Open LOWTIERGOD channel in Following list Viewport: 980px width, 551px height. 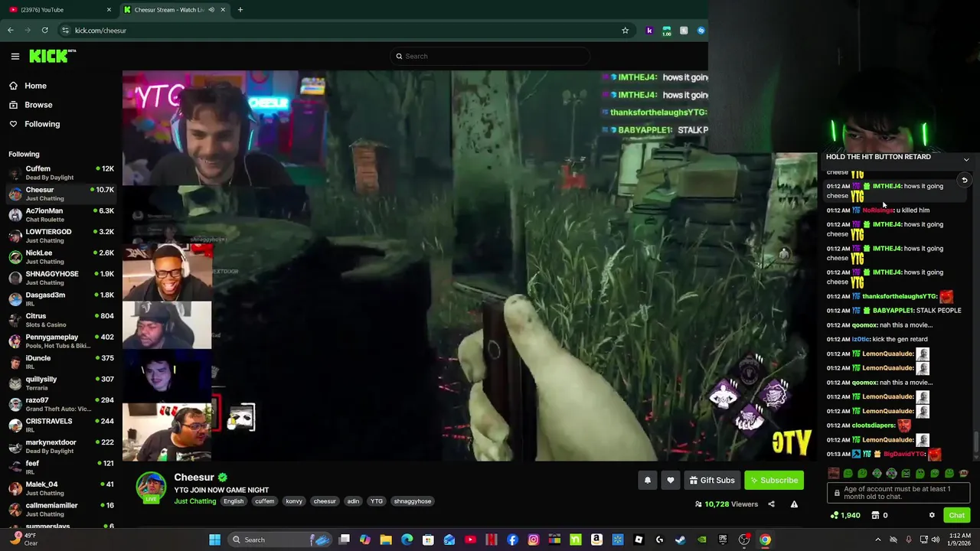[61, 236]
